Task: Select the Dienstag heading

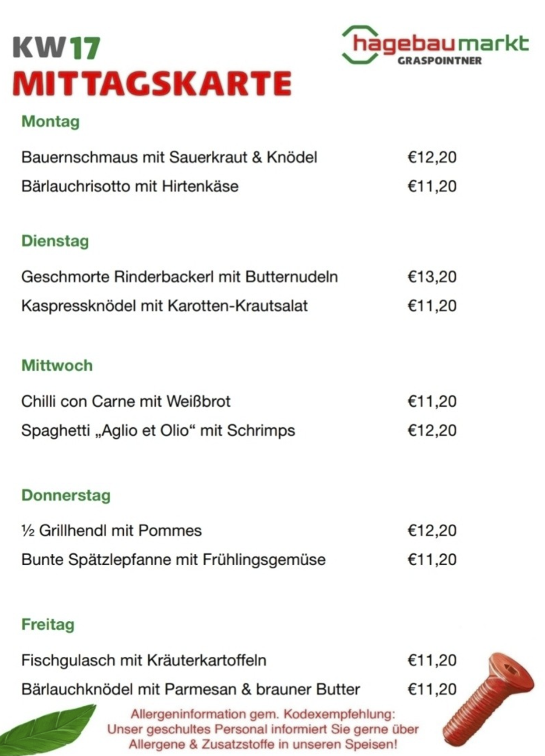Action: [x=55, y=241]
